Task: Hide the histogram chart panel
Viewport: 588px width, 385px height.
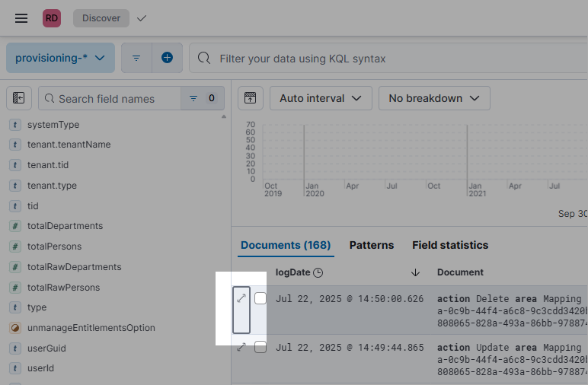Action: [x=251, y=98]
